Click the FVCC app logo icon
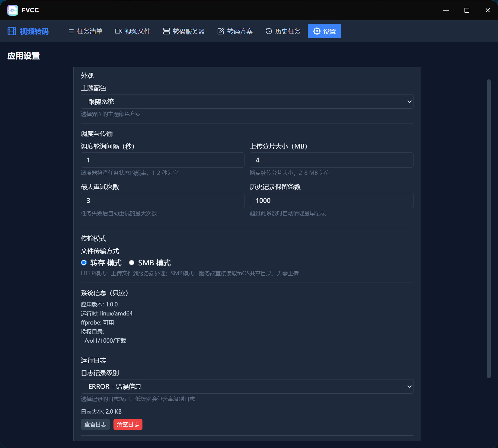498x448 pixels. point(13,10)
